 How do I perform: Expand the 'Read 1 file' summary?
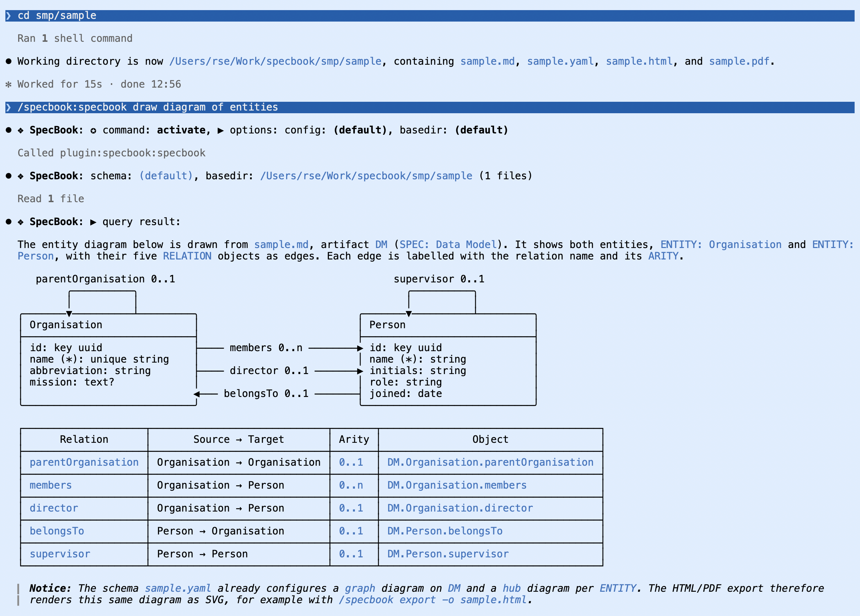51,198
